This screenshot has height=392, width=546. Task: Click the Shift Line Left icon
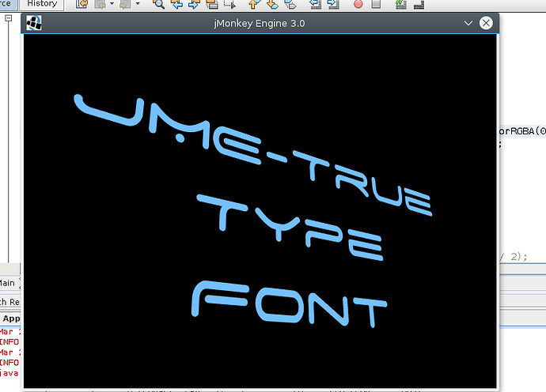point(317,4)
